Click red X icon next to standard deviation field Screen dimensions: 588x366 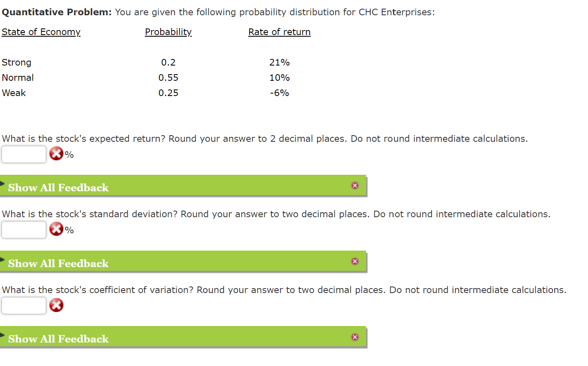(x=56, y=229)
